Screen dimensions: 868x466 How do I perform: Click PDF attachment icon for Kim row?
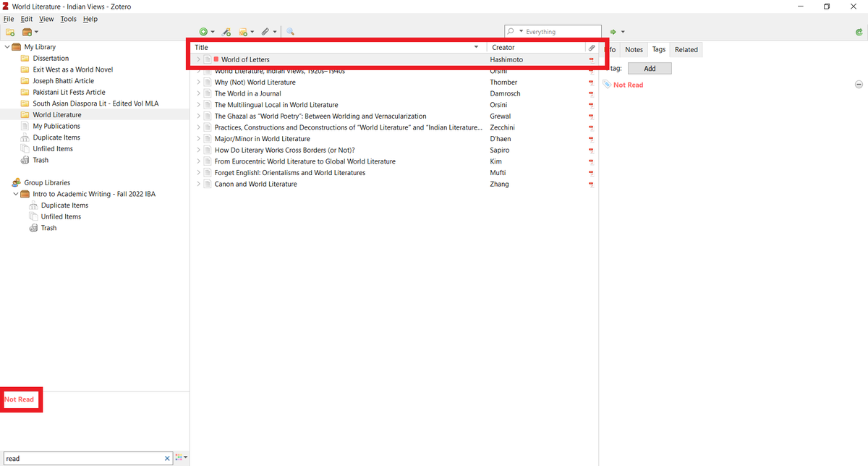coord(592,161)
